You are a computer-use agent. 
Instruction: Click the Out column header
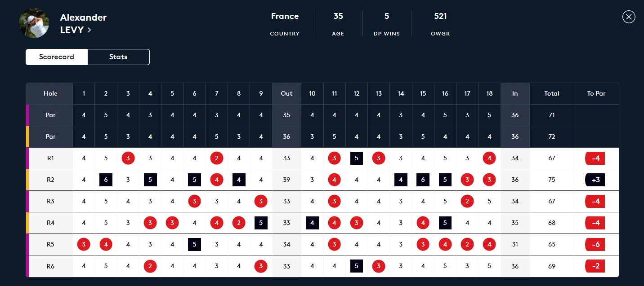pyautogui.click(x=286, y=93)
